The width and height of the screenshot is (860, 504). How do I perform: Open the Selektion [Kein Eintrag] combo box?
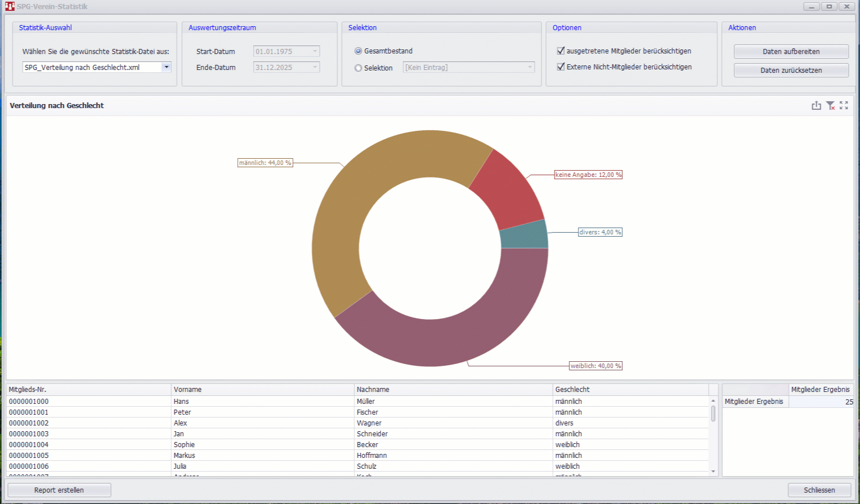click(530, 67)
